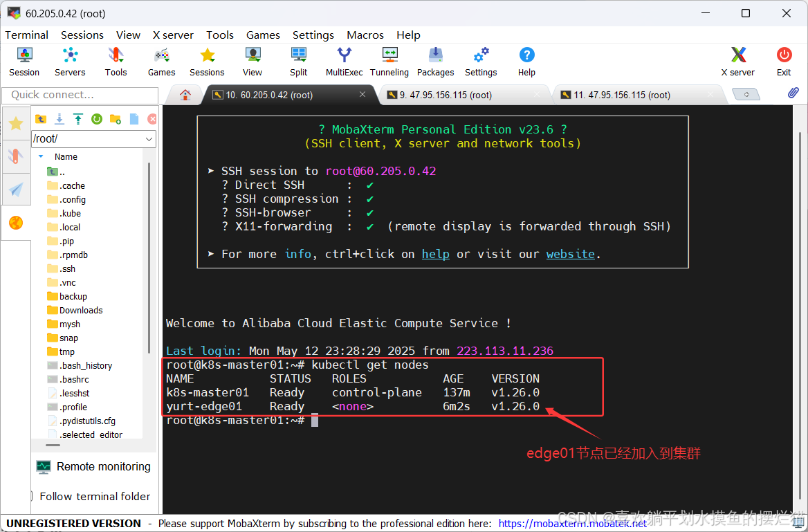Open the X server menu
The image size is (808, 532).
pyautogui.click(x=173, y=35)
